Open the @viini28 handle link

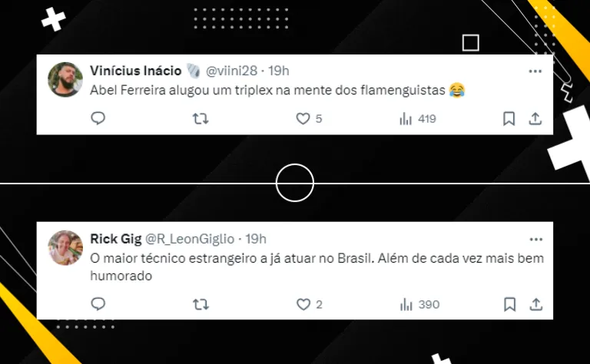click(231, 71)
